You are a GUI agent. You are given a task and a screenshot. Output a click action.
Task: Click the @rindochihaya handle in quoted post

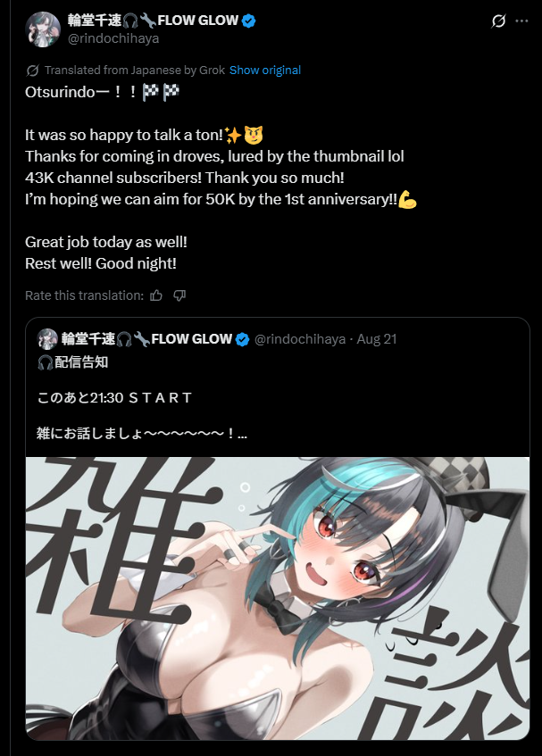(300, 339)
